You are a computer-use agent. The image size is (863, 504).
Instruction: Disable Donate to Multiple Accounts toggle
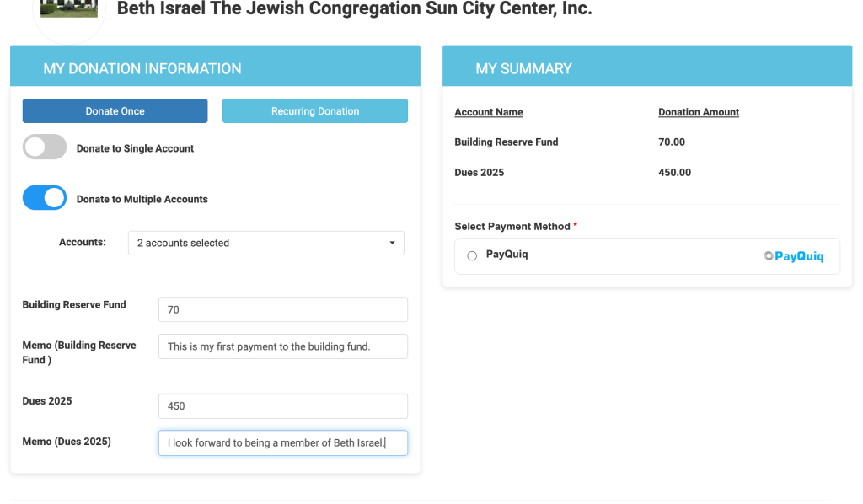click(x=45, y=198)
